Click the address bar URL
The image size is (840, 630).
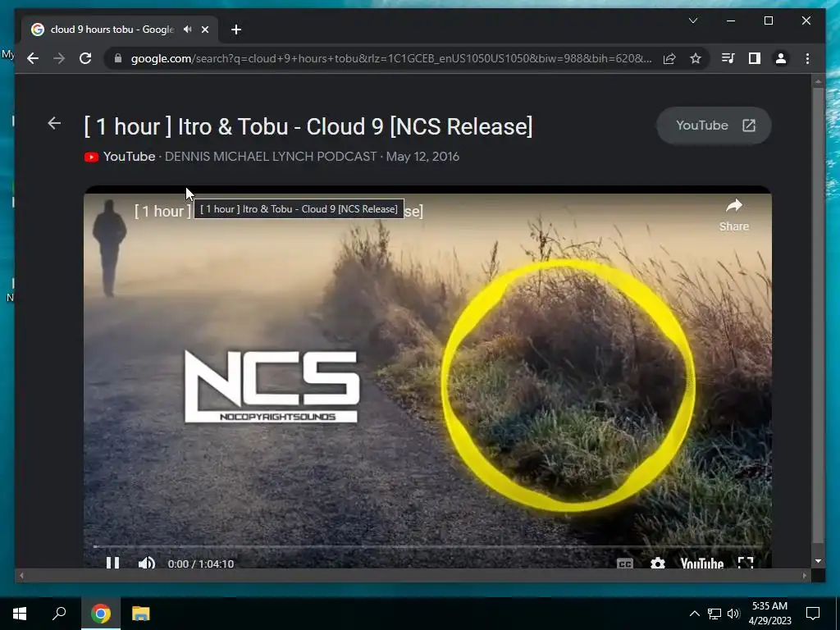tap(391, 58)
